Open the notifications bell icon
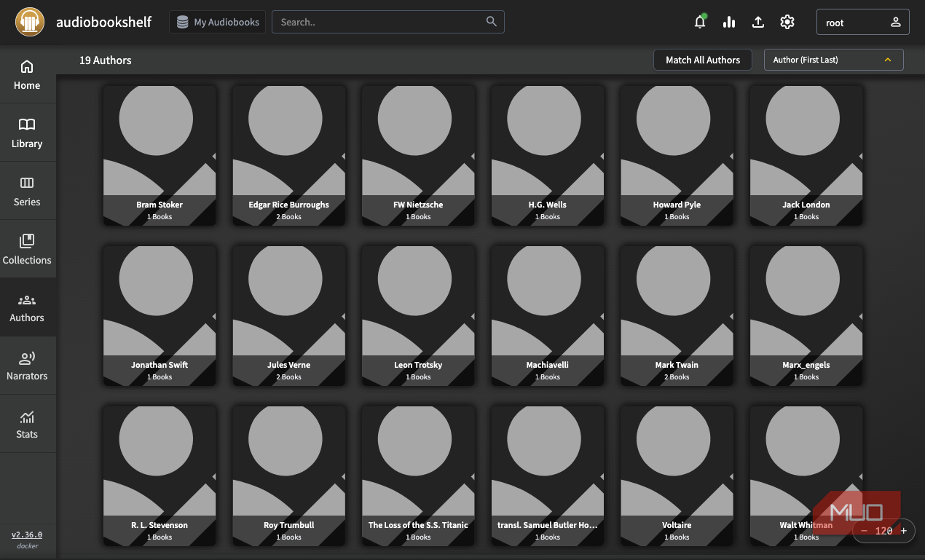925x560 pixels. click(700, 22)
